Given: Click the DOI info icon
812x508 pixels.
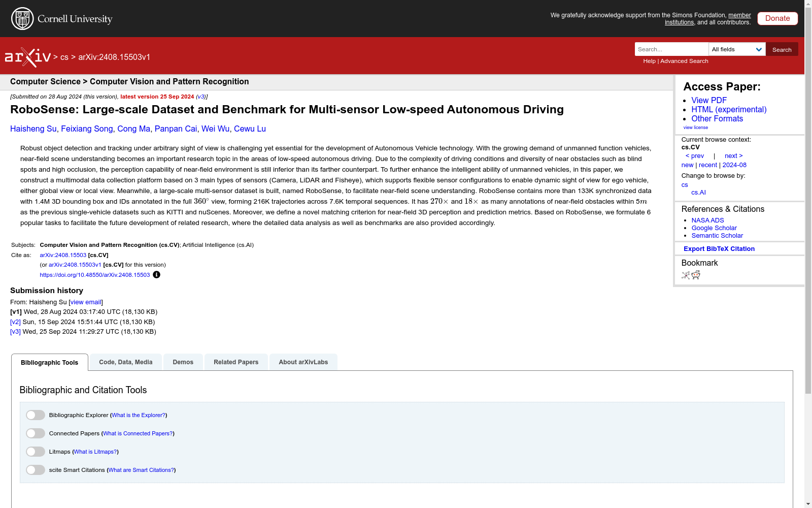Looking at the screenshot, I should 156,275.
